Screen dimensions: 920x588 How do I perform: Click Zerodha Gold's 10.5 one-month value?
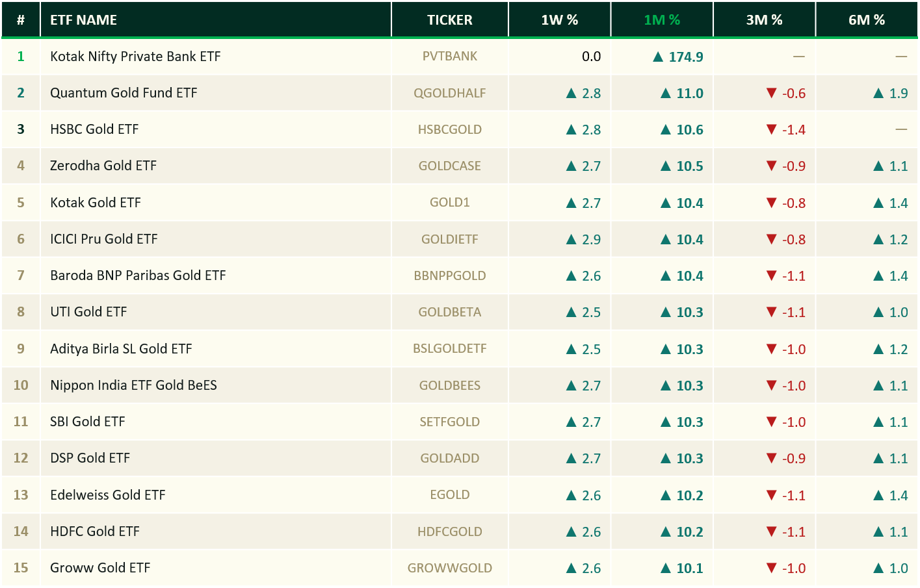coord(682,166)
